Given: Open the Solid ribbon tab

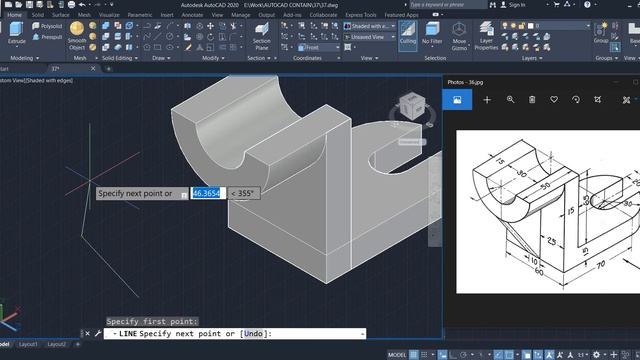Looking at the screenshot, I should (x=38, y=15).
